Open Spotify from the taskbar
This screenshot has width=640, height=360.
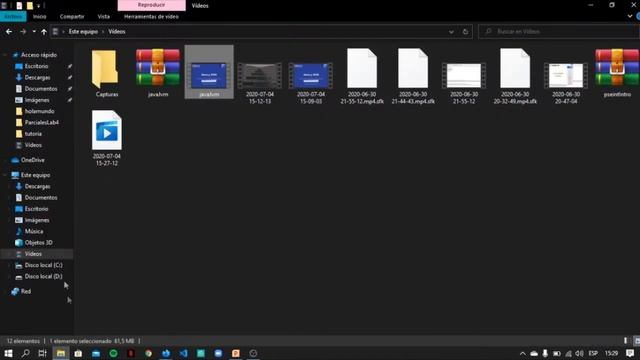pos(113,353)
